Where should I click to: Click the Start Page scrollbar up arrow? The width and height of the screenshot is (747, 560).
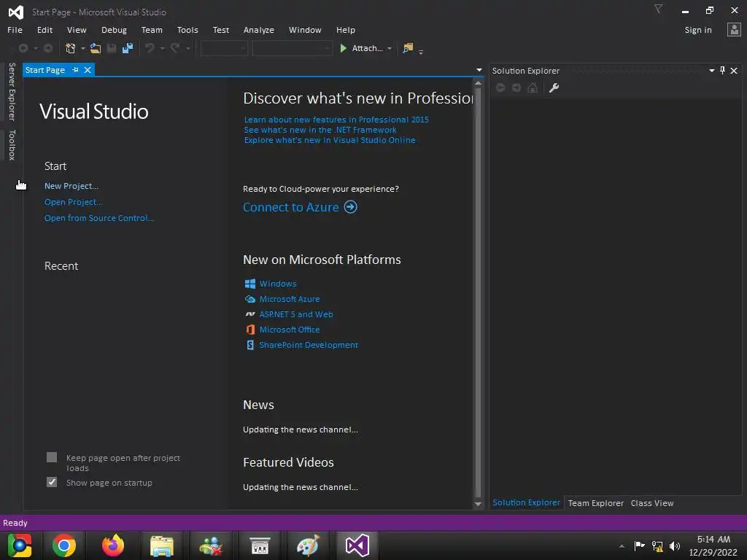click(x=478, y=83)
